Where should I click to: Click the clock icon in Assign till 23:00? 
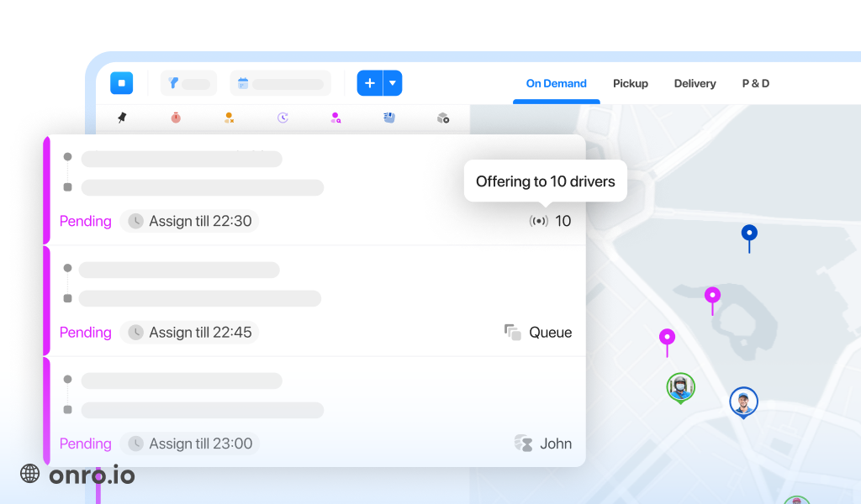pyautogui.click(x=135, y=444)
